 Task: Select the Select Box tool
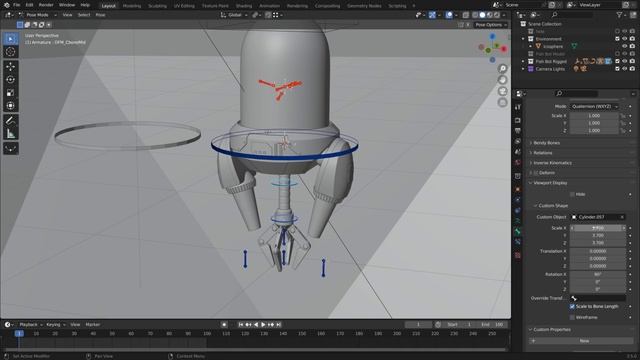[x=11, y=39]
